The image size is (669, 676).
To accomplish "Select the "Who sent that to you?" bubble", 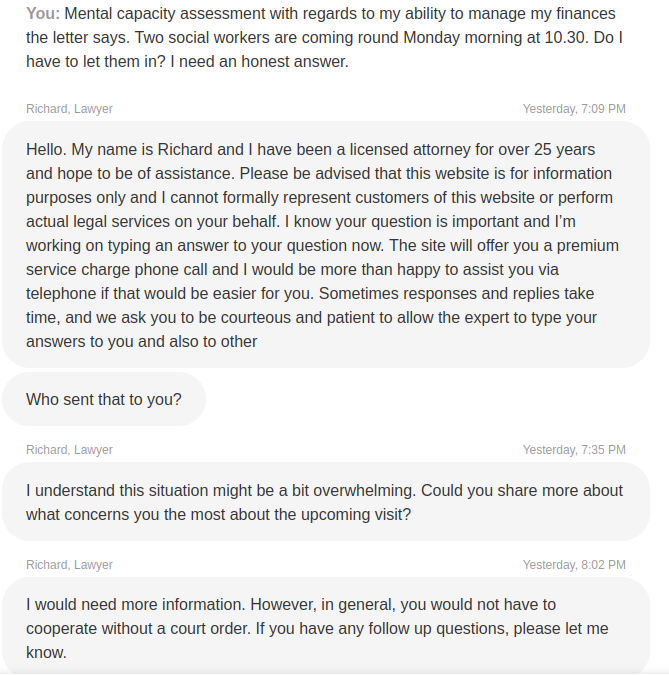I will [x=104, y=399].
